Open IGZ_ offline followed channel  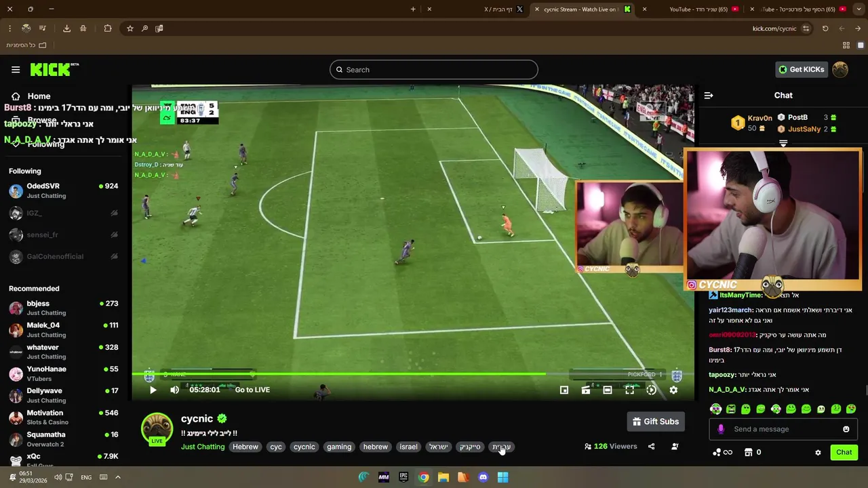tap(64, 213)
